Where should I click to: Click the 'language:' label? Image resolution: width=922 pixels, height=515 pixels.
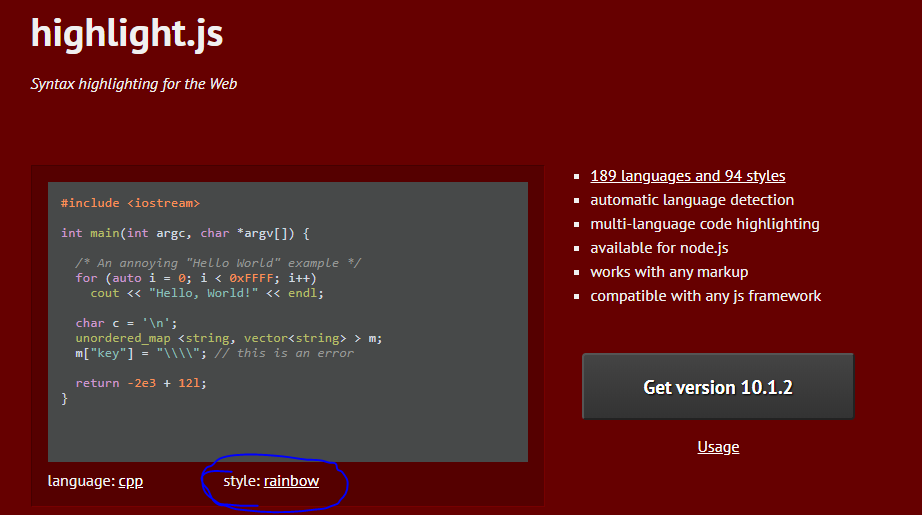(x=81, y=481)
